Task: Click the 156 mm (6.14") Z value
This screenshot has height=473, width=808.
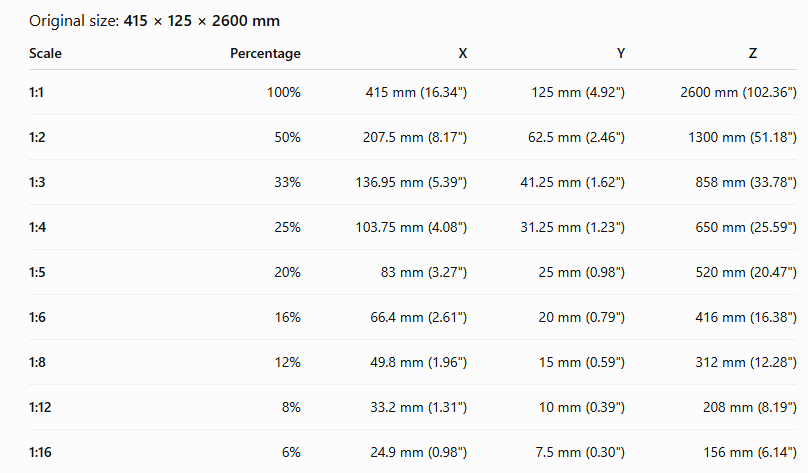Action: 750,452
